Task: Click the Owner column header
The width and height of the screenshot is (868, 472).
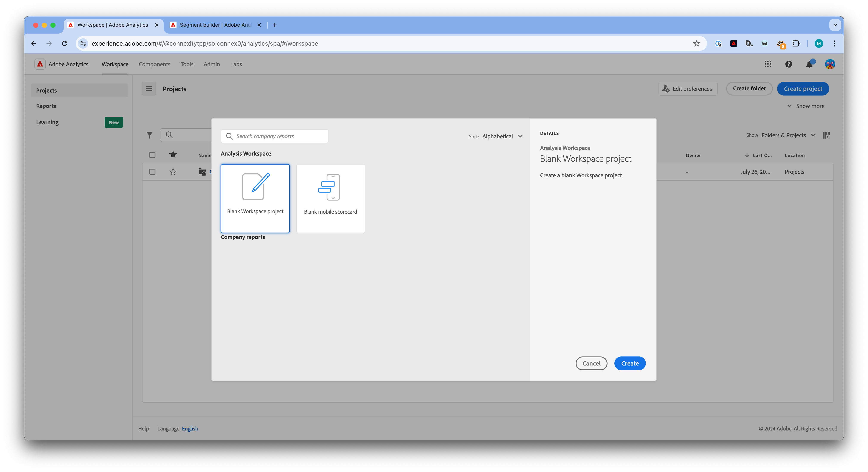Action: pyautogui.click(x=693, y=155)
